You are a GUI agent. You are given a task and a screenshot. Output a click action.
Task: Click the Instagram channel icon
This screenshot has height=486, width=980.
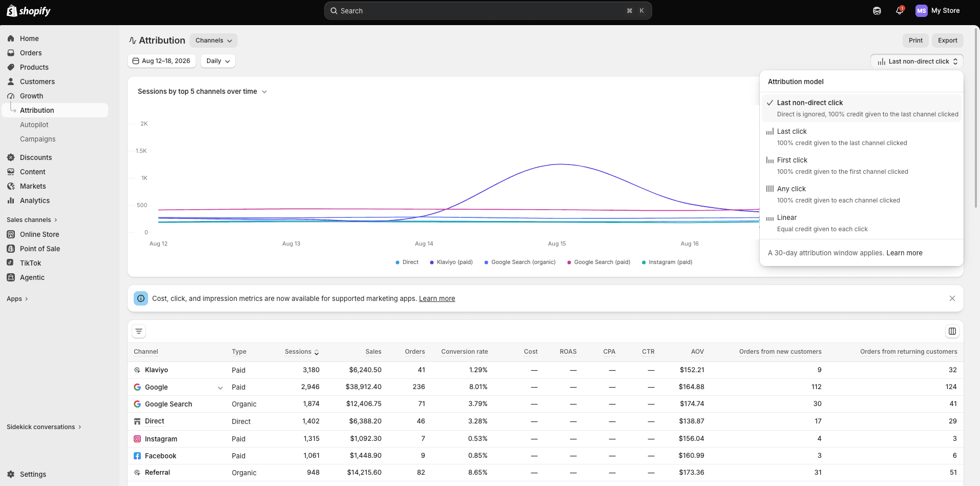tap(137, 439)
